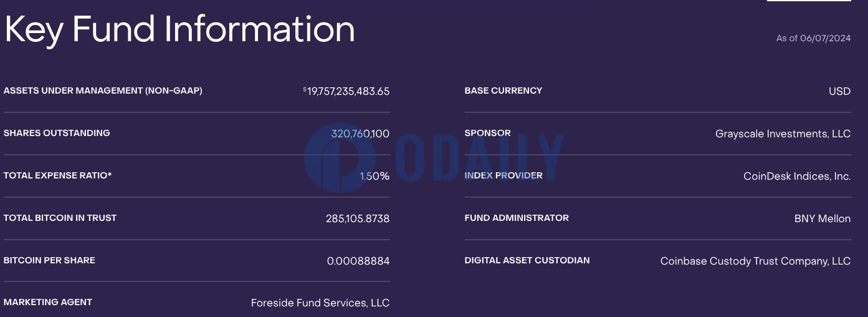
Task: Select the Base Currency label
Action: click(503, 90)
